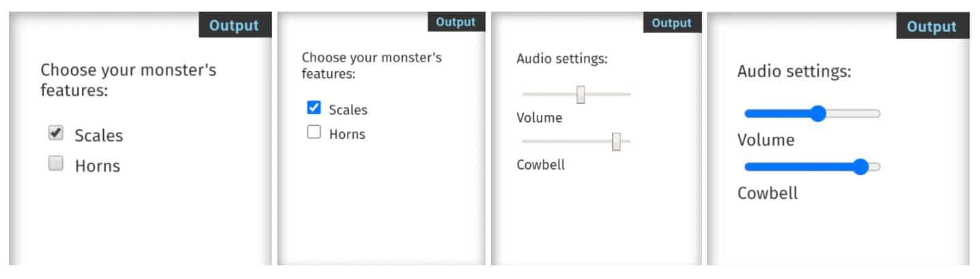Tick the gray-shaded unchecked Horns checkbox
This screenshot has height=279, width=980.
(x=56, y=164)
